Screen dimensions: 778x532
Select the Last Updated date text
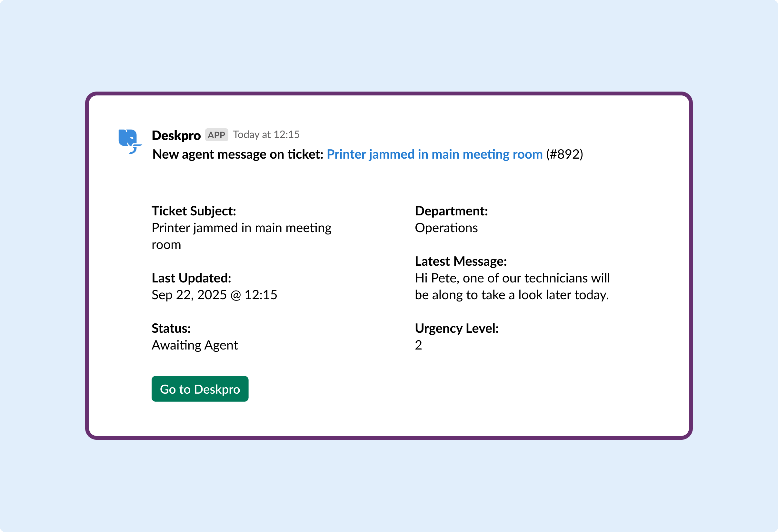[214, 295]
